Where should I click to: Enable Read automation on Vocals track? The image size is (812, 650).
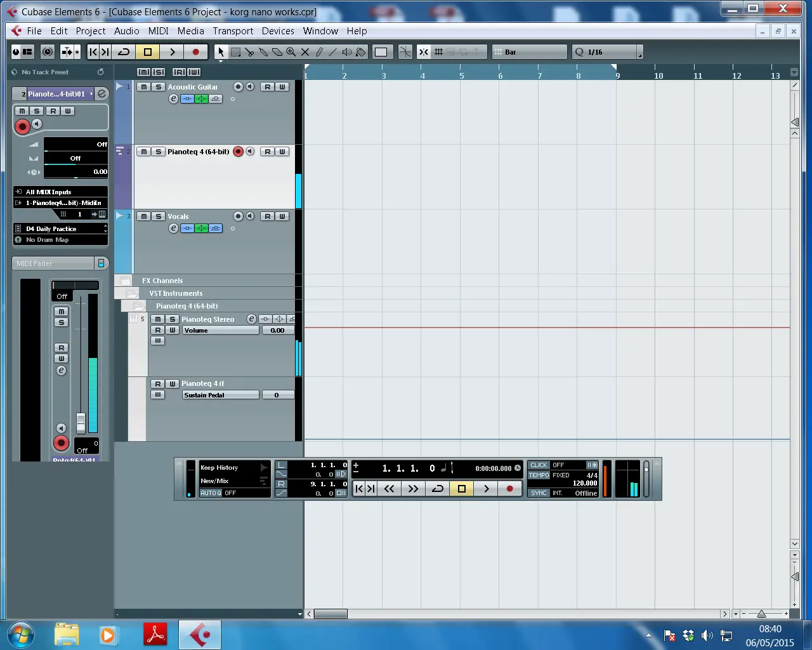[268, 216]
